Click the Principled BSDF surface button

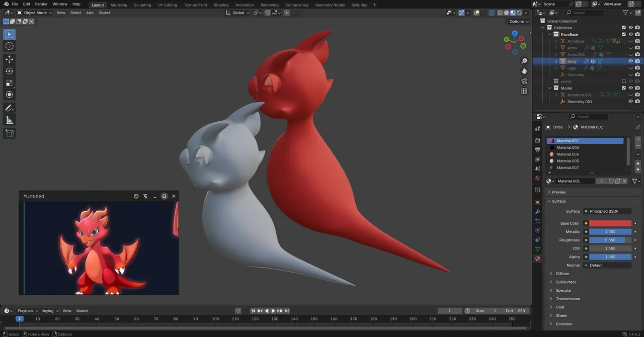607,211
